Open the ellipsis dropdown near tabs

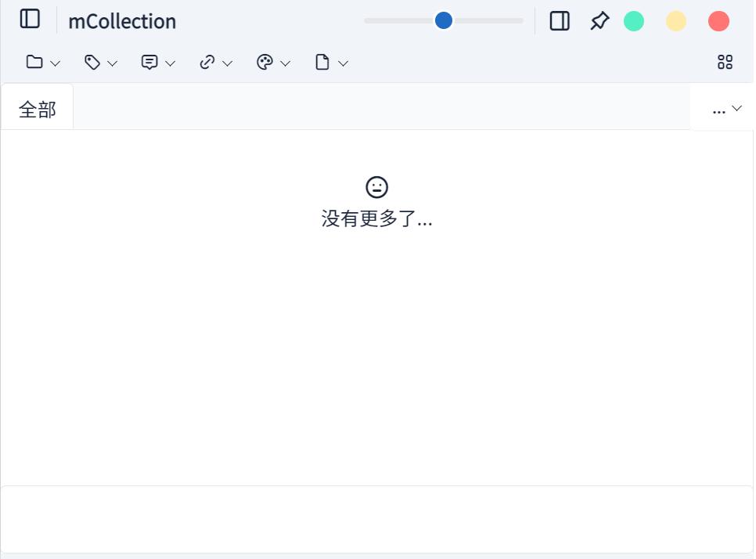tap(724, 109)
